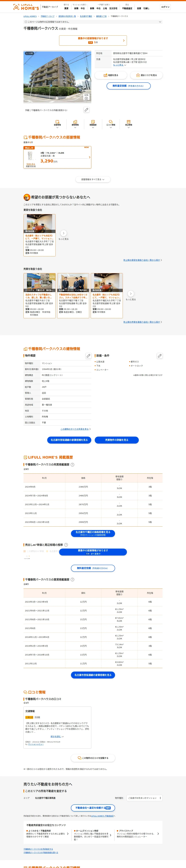This screenshot has width=186, height=868.
Task: Advance to the next building photo arrow
Action: tap(87, 77)
